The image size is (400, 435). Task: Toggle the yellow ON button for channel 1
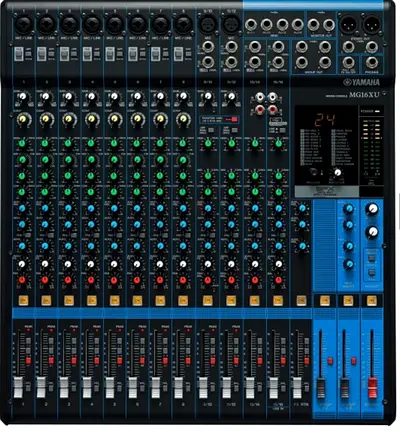pyautogui.click(x=23, y=301)
